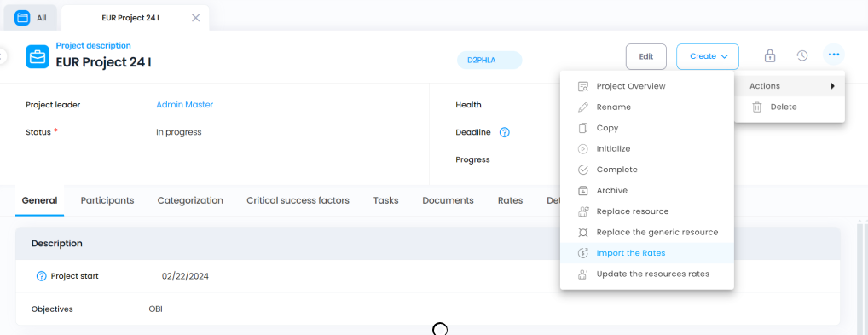Choose Delete in the options menu
The width and height of the screenshot is (868, 335).
click(790, 107)
